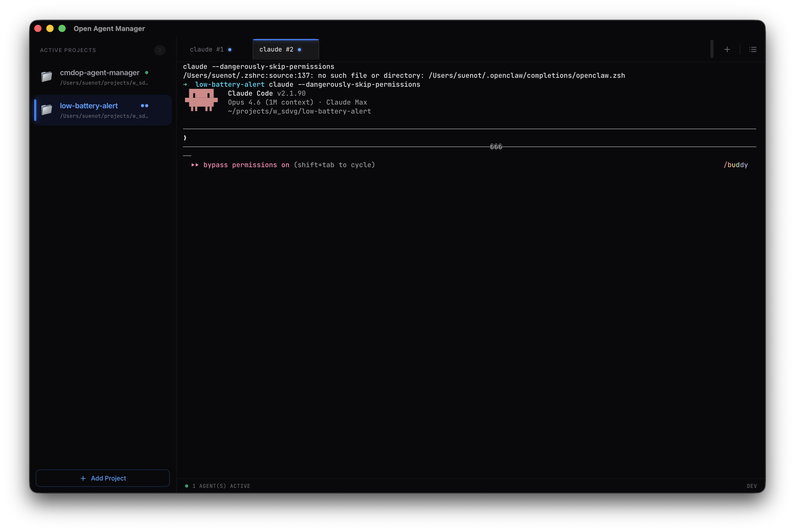Click the green agents-active dot in the status bar

(x=187, y=486)
